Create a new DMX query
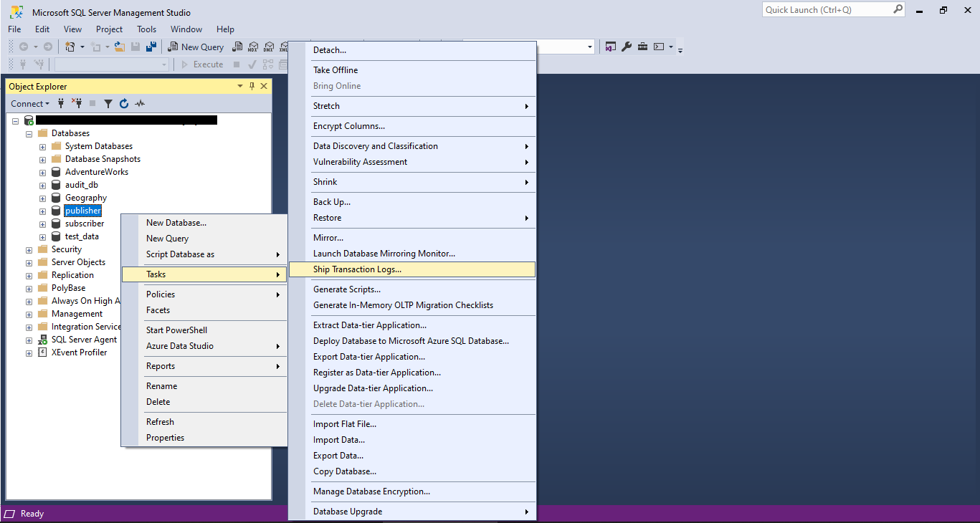 [269, 46]
